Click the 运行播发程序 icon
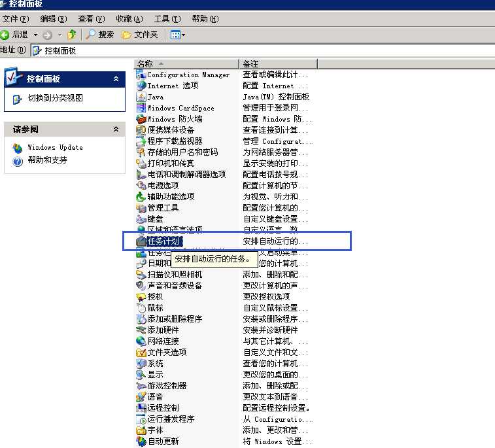 [x=141, y=419]
